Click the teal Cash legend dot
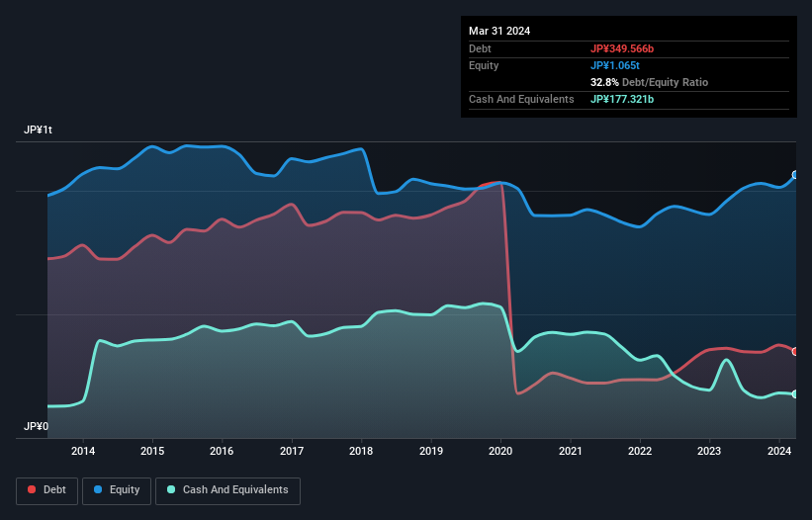Viewport: 812px width, 520px height. [171, 489]
